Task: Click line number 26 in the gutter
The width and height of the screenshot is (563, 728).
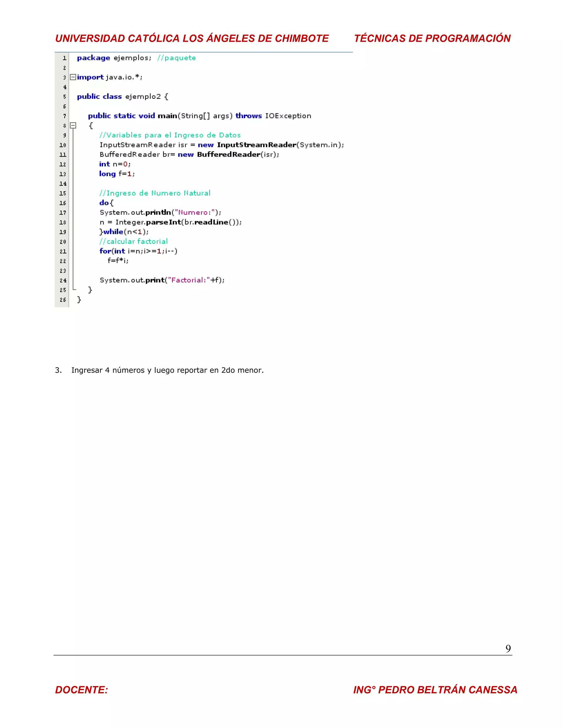Action: (63, 300)
